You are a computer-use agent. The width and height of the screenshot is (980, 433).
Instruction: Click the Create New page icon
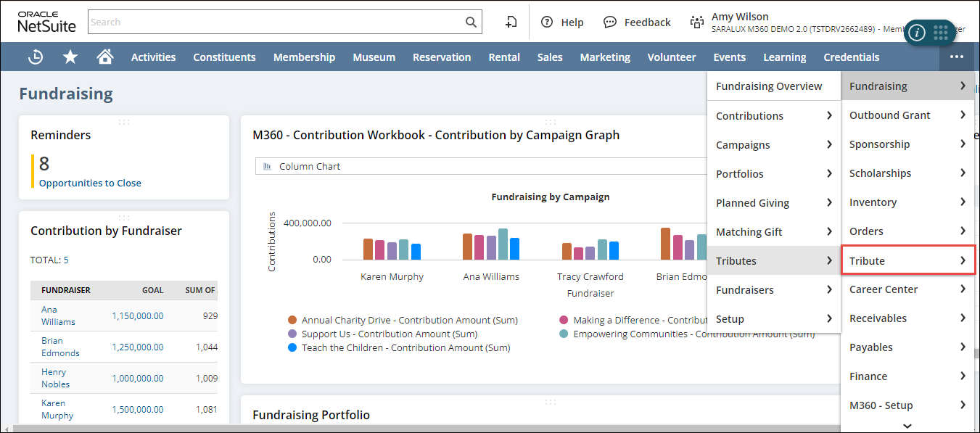click(x=511, y=22)
